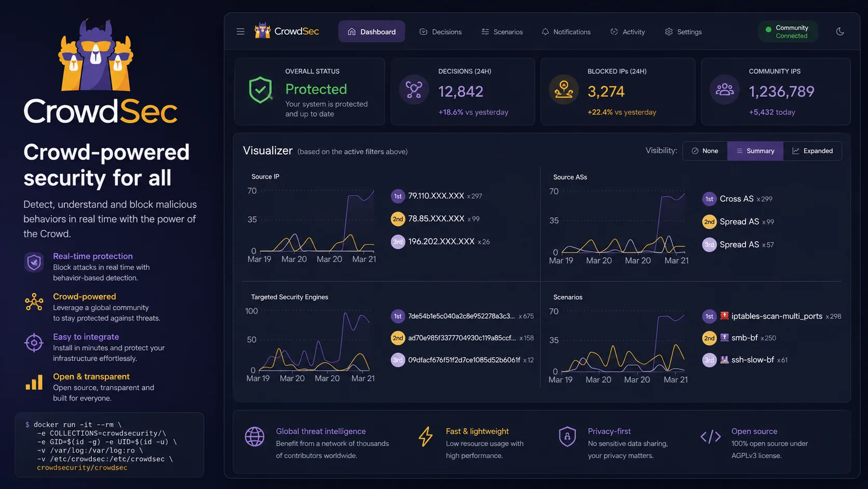Select the smb-bf scenario
868x489 pixels.
coord(744,338)
